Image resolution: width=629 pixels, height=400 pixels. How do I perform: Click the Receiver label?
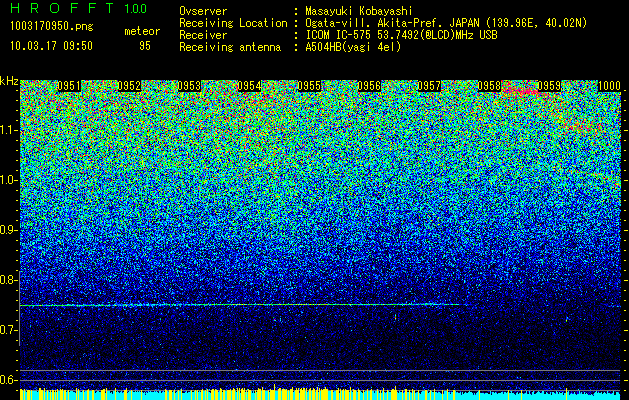[x=203, y=35]
